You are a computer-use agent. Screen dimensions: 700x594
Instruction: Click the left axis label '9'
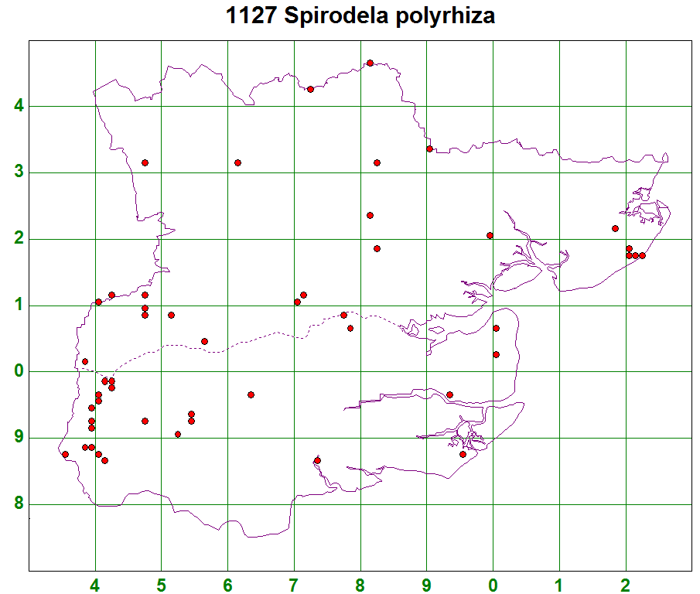click(x=18, y=439)
